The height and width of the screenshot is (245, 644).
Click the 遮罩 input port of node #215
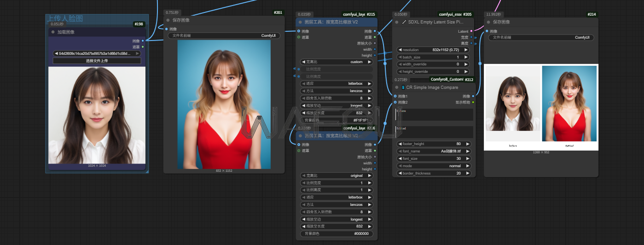pos(298,37)
